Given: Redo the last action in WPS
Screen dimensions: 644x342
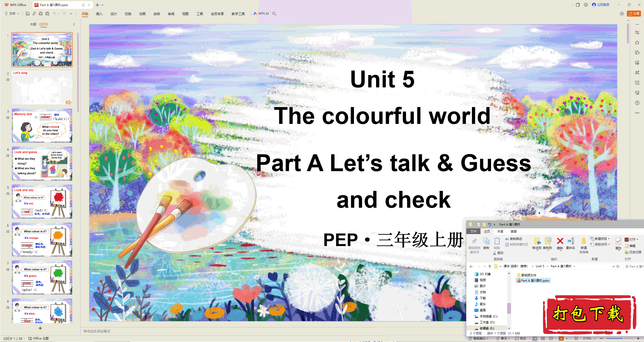Looking at the screenshot, I should (x=64, y=14).
